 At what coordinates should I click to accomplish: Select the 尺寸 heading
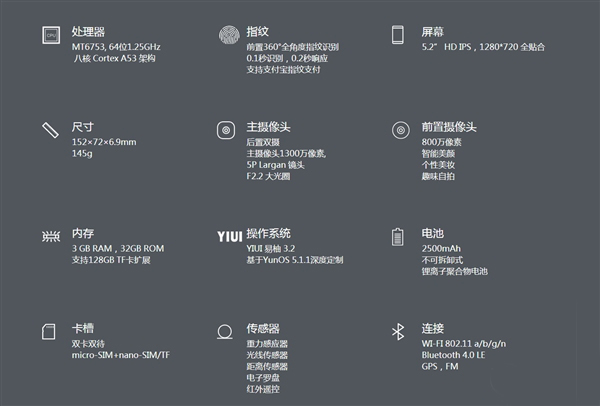point(83,127)
